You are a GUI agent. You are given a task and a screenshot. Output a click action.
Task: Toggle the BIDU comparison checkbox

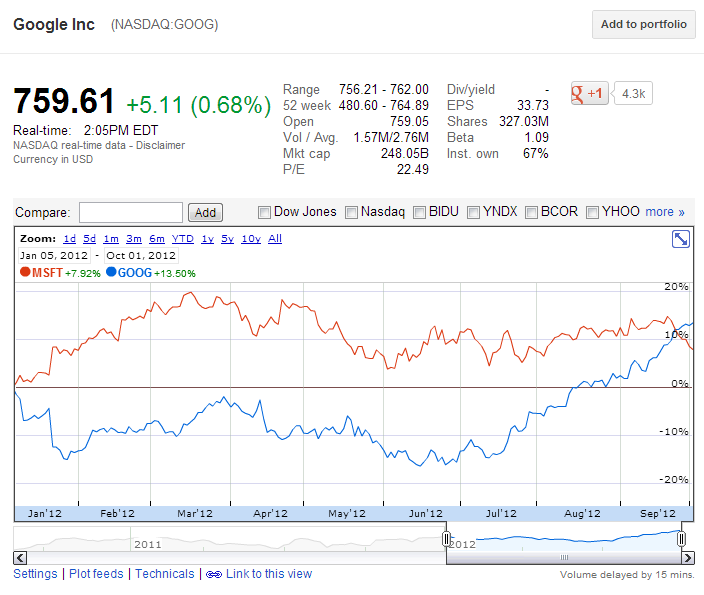420,212
